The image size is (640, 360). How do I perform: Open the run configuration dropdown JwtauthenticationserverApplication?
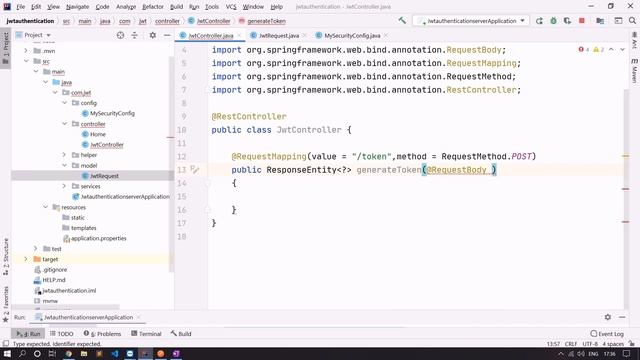pos(471,21)
